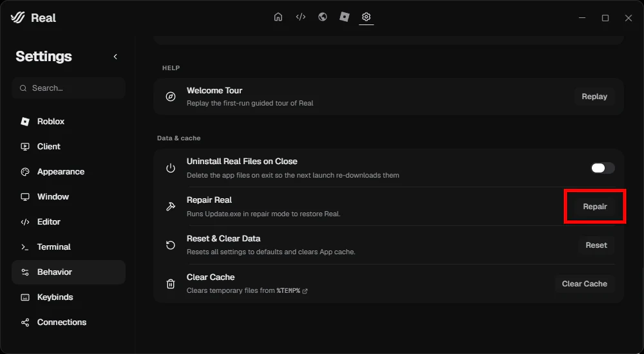Click 'Runs Update.exe in repair mode' description
This screenshot has height=354, width=644.
coord(263,214)
